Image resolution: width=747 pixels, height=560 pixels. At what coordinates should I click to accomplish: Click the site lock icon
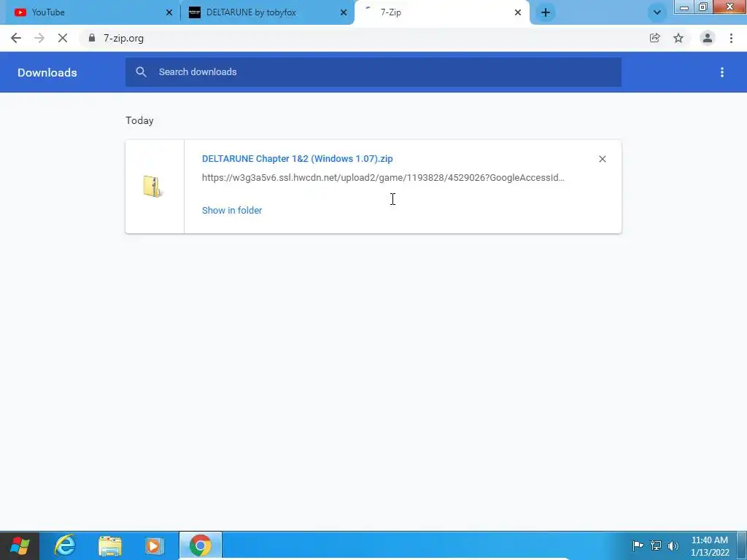click(92, 38)
